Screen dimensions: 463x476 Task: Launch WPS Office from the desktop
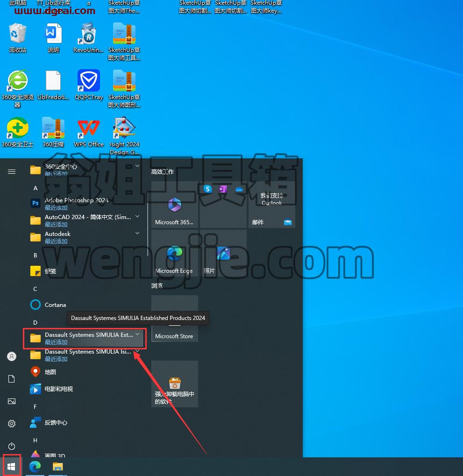click(x=89, y=132)
